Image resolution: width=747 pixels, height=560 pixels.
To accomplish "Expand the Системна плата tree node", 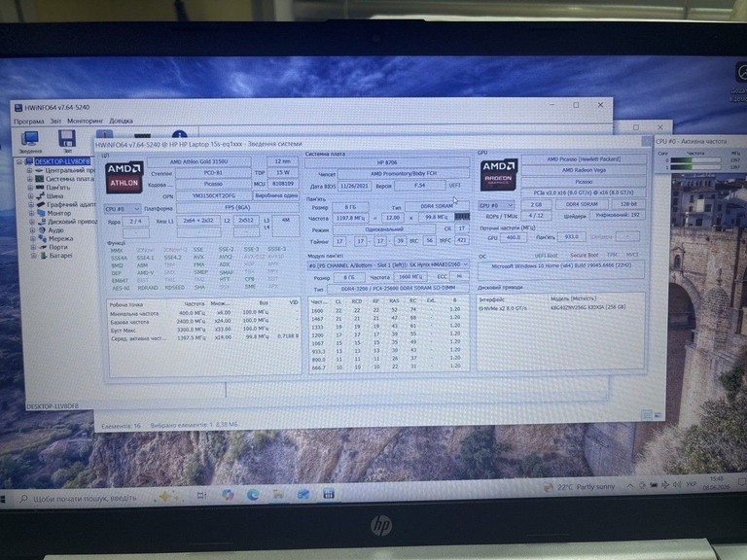I will point(30,179).
